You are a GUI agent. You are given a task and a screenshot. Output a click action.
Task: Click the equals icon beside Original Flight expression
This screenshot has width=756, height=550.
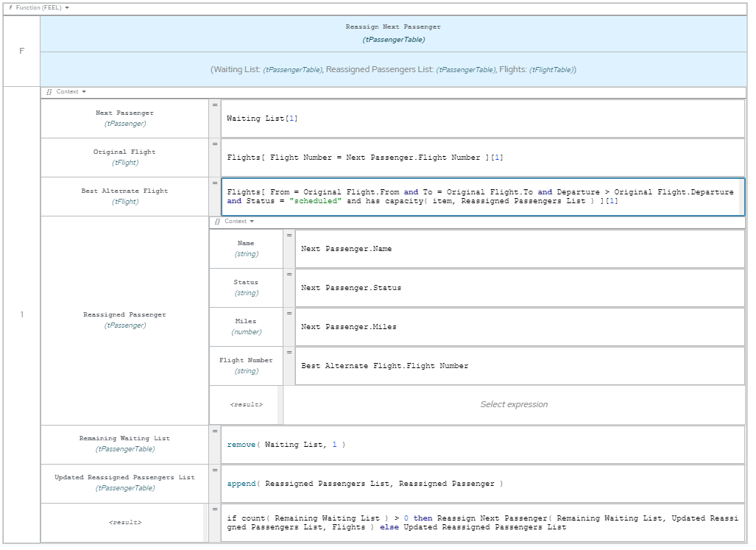[x=215, y=144]
